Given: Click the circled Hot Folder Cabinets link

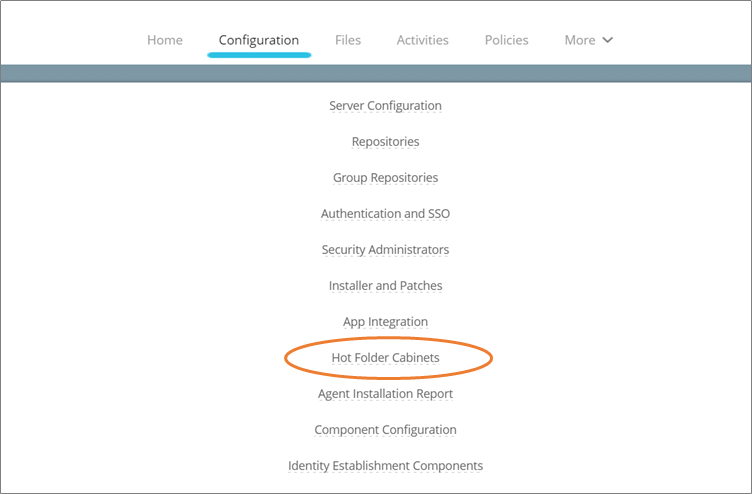Looking at the screenshot, I should point(385,357).
